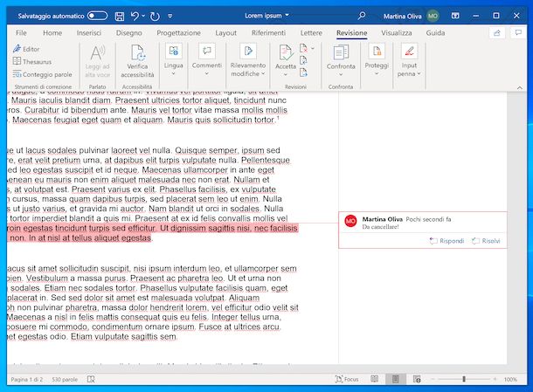Switch to Web Layout view icon
This screenshot has height=392, width=533.
pyautogui.click(x=417, y=379)
